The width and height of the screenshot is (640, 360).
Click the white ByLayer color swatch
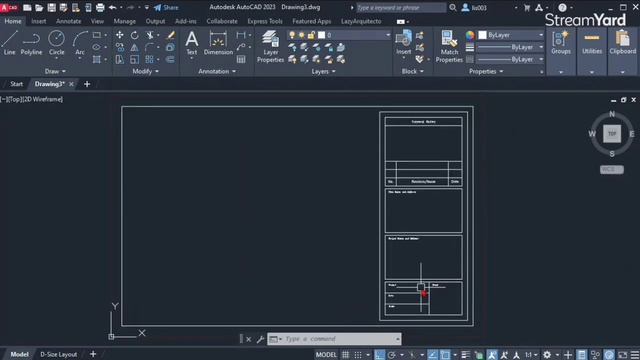(482, 35)
